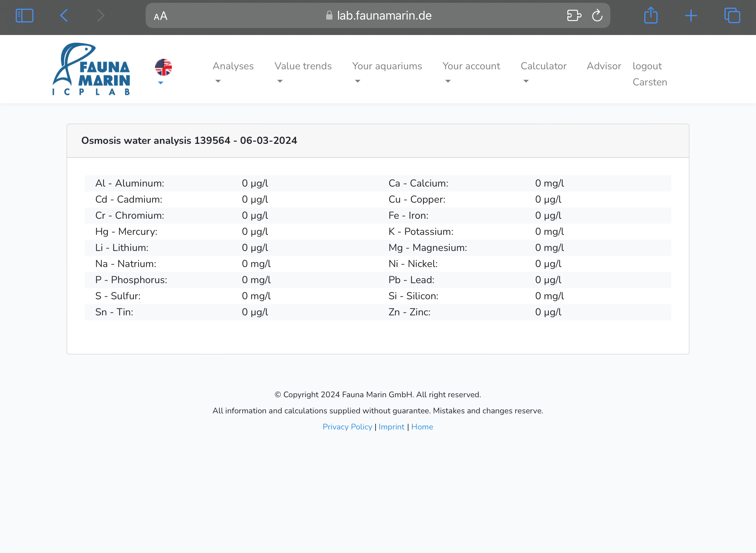Image resolution: width=756 pixels, height=553 pixels.
Task: Expand the Analyses dropdown menu
Action: (x=233, y=66)
